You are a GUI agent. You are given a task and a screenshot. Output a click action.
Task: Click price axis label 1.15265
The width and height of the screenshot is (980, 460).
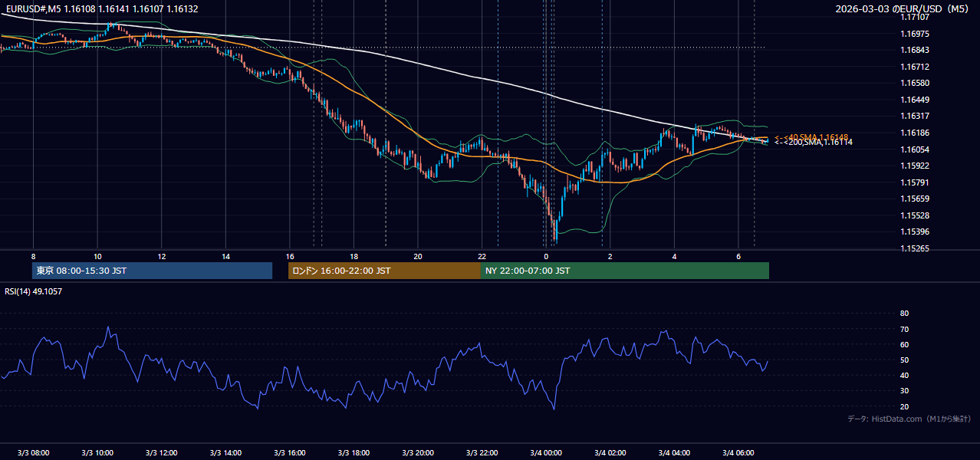pyautogui.click(x=915, y=248)
